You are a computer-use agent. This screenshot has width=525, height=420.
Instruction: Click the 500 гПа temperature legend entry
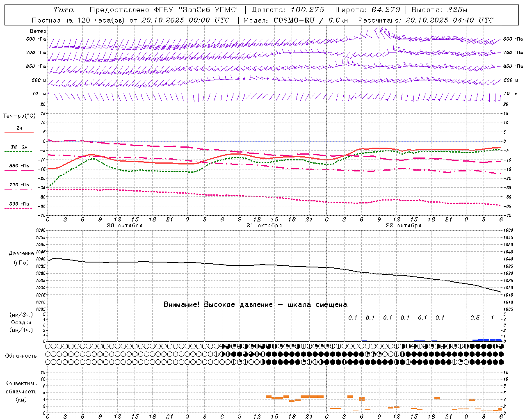(19, 204)
